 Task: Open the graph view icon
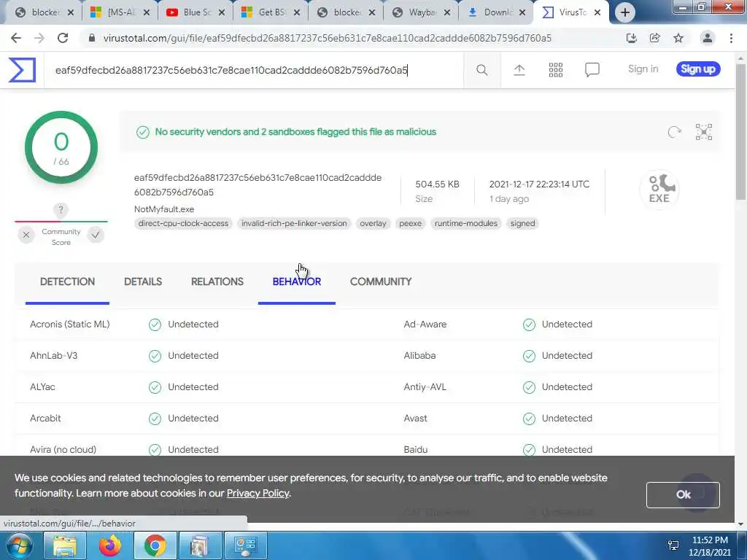704,132
